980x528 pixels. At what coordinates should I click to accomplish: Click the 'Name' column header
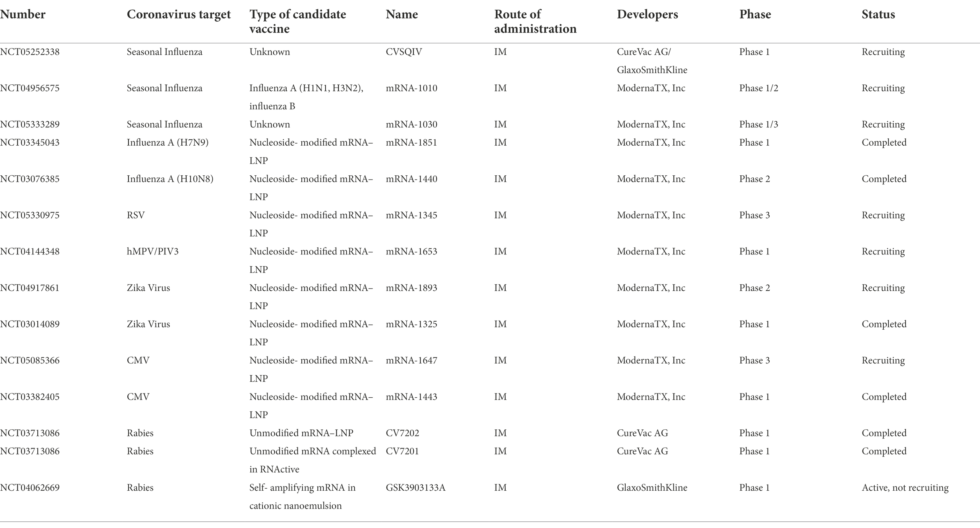tap(402, 14)
